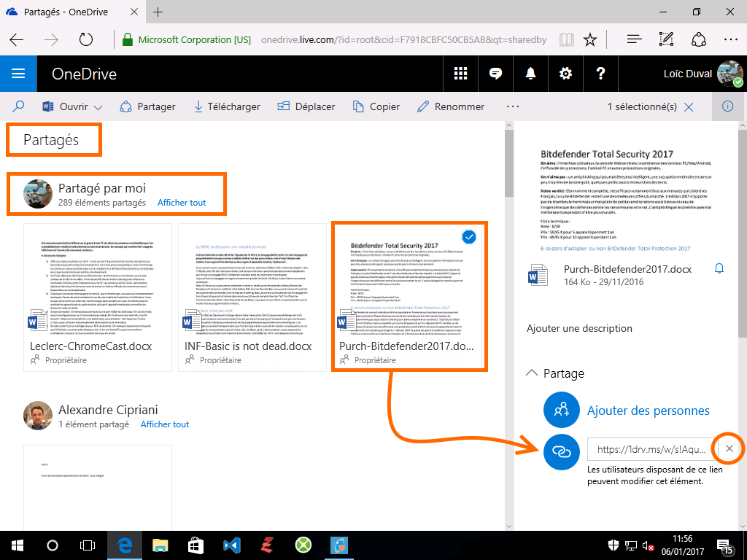This screenshot has width=747, height=560.
Task: Click Télécharger in the command bar
Action: click(x=227, y=106)
